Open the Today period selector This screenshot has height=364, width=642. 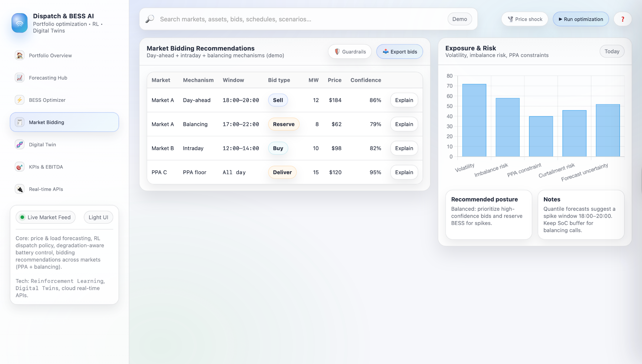pyautogui.click(x=612, y=51)
